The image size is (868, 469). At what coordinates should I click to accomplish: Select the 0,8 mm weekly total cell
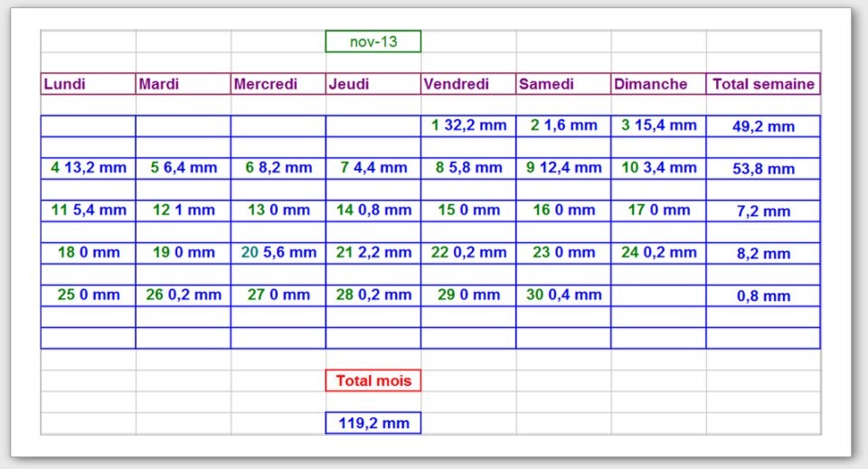(x=763, y=296)
